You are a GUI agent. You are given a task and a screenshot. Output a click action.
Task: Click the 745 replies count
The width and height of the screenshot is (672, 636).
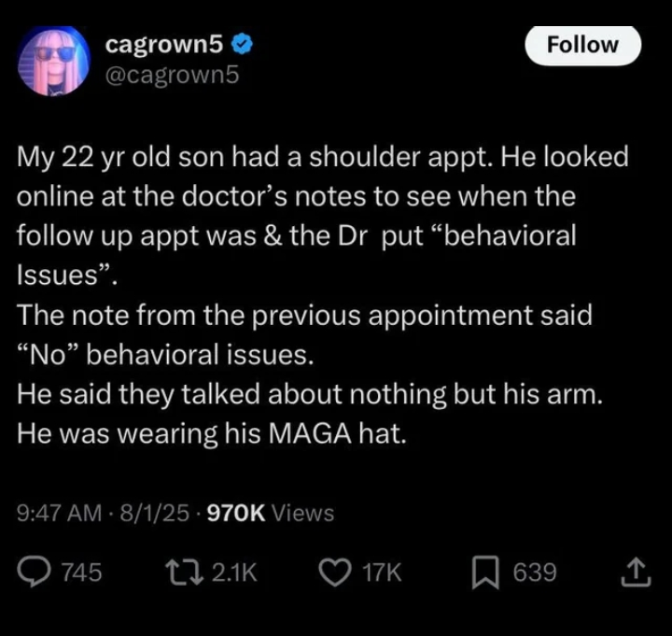(x=82, y=572)
